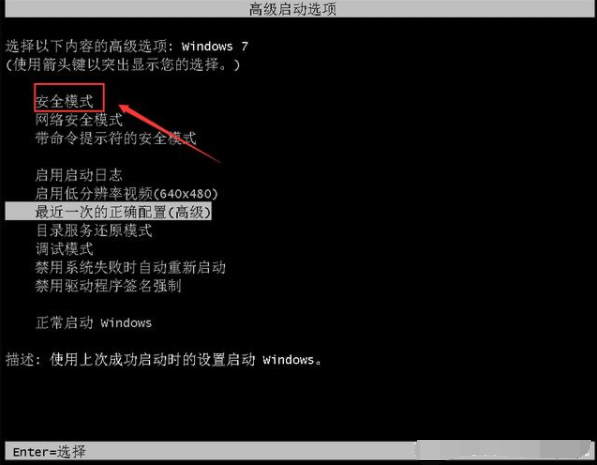The image size is (597, 465).
Task: Select 目录服务还原模式 option
Action: 94,230
